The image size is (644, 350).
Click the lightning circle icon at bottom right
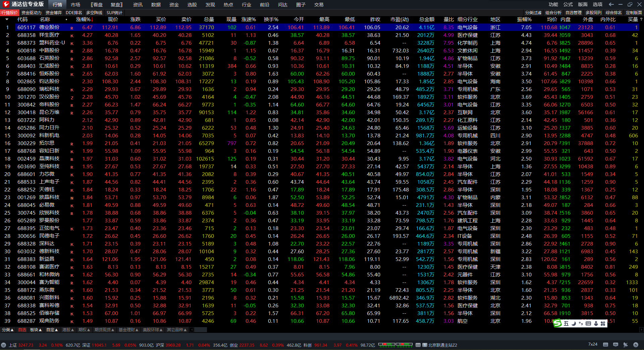tap(636, 345)
